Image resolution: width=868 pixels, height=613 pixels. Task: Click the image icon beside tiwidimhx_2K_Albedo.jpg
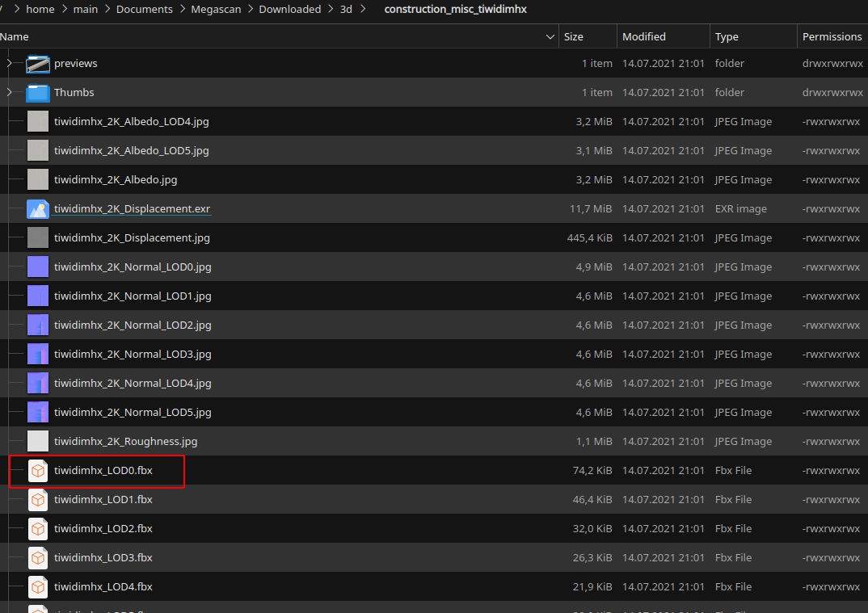[38, 179]
